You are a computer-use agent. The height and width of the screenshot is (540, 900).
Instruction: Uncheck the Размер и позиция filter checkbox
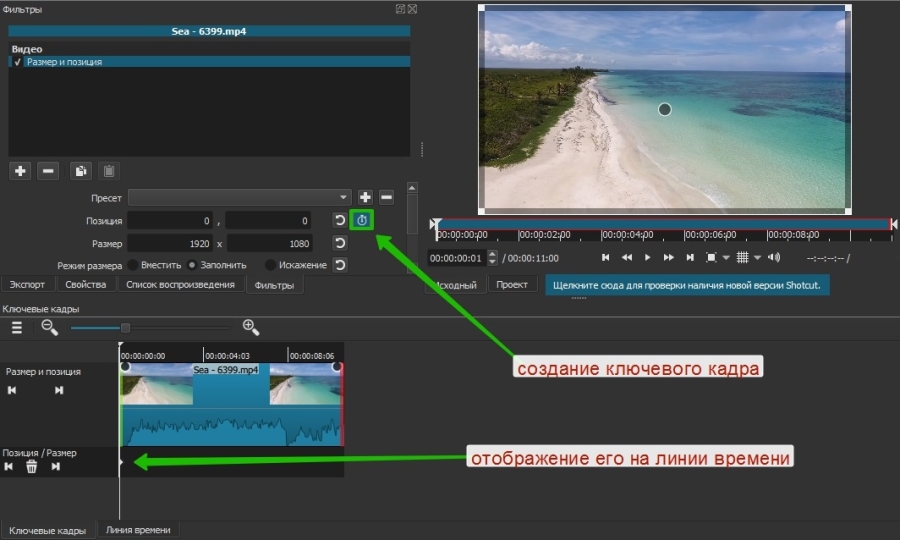click(x=17, y=62)
